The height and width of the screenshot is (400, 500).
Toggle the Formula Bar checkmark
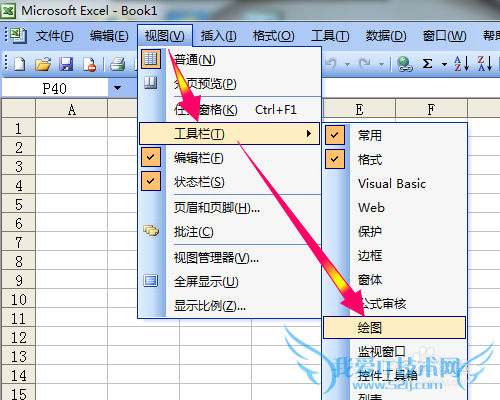[151, 157]
